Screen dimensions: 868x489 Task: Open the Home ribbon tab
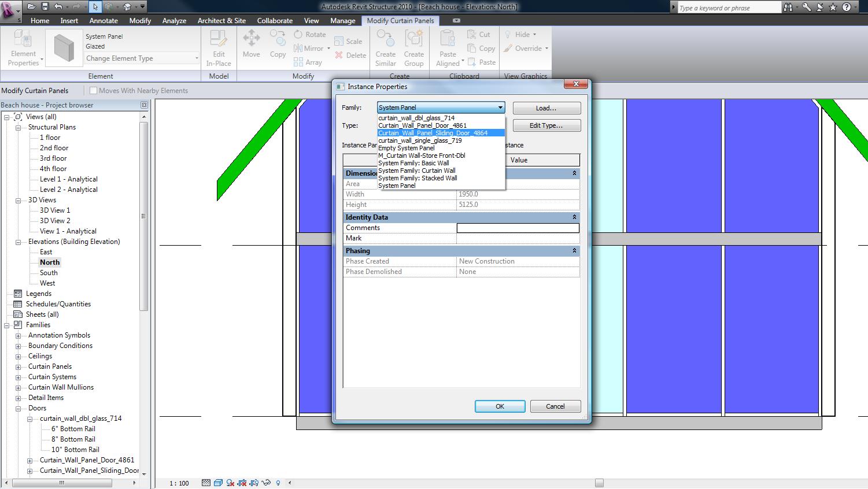40,21
